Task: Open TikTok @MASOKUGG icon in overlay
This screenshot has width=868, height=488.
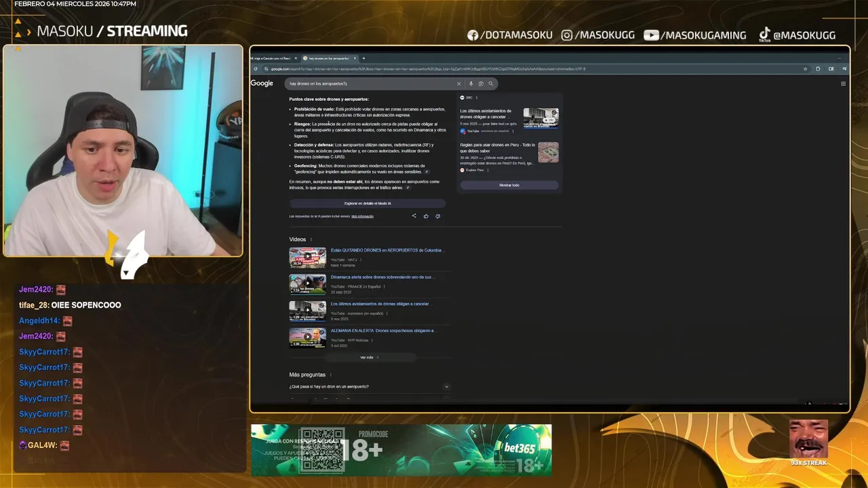Action: [764, 35]
